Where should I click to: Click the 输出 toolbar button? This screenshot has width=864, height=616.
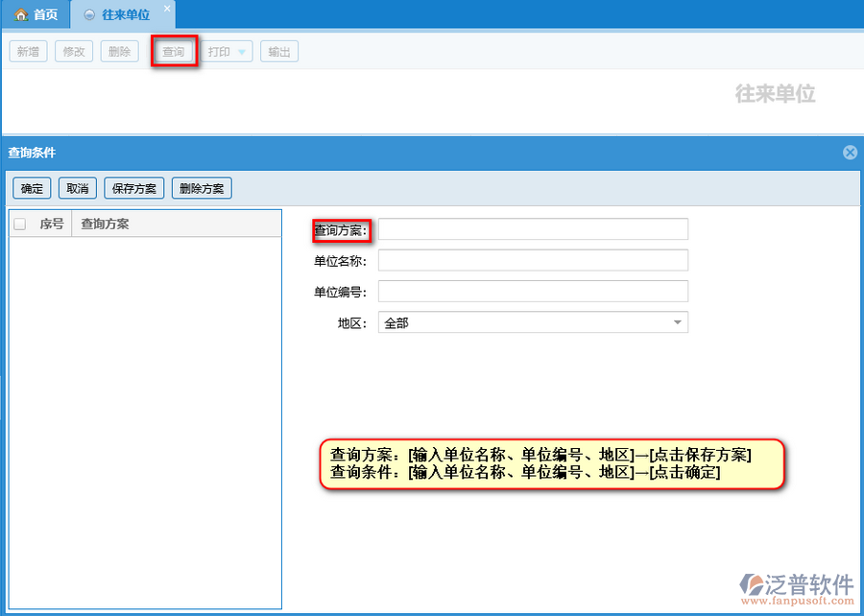tap(279, 52)
